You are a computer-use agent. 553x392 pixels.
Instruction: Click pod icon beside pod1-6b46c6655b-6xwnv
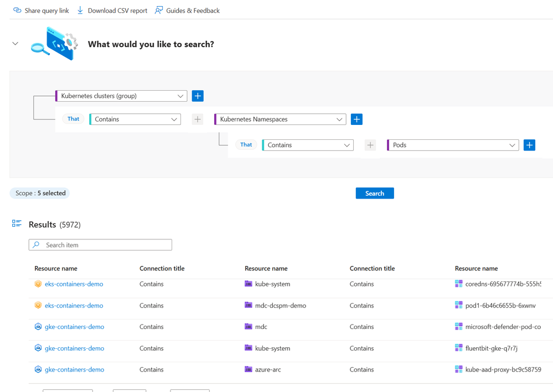point(458,305)
